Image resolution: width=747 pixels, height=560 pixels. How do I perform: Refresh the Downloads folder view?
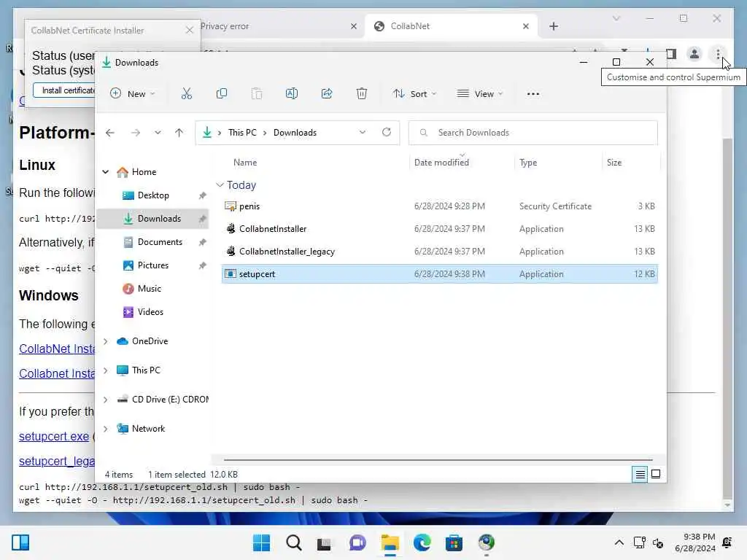(x=387, y=133)
